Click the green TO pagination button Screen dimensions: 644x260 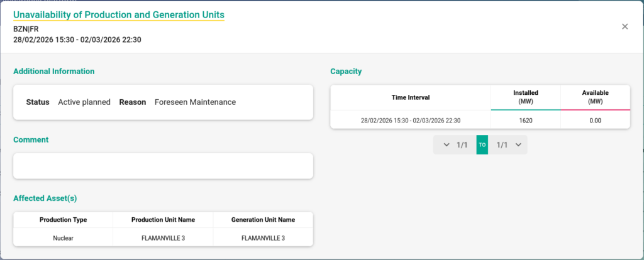point(482,145)
